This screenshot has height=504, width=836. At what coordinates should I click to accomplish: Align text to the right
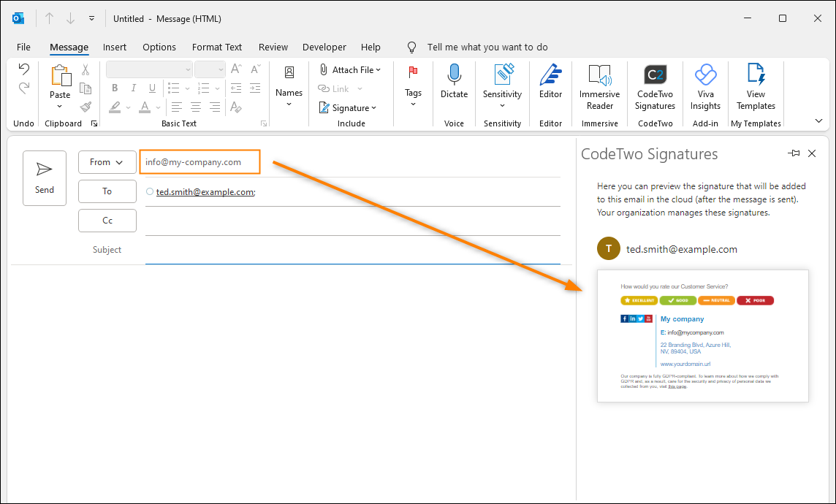point(215,107)
